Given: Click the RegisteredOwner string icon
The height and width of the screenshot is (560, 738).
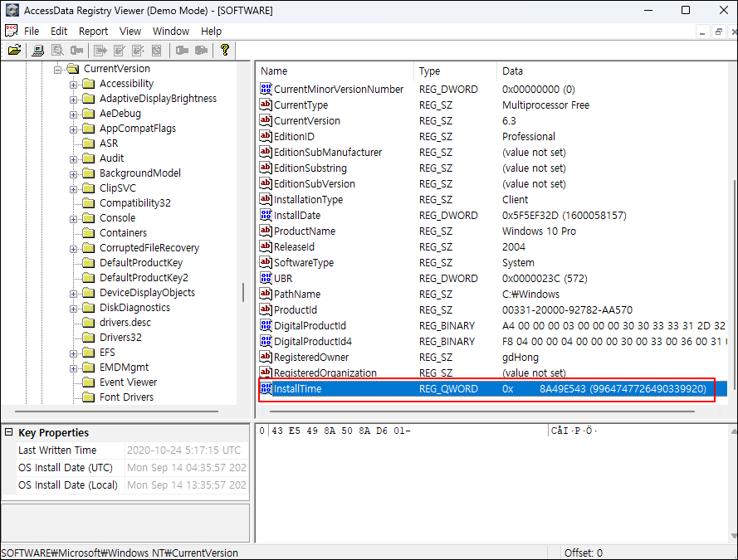Looking at the screenshot, I should [x=266, y=357].
